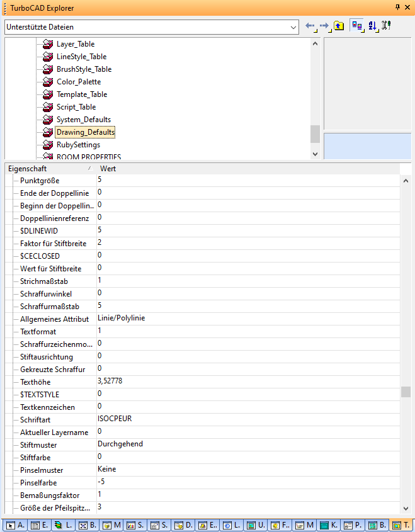This screenshot has height=532, width=415.
Task: Select the Stiftausrichtung property
Action: (x=203, y=357)
